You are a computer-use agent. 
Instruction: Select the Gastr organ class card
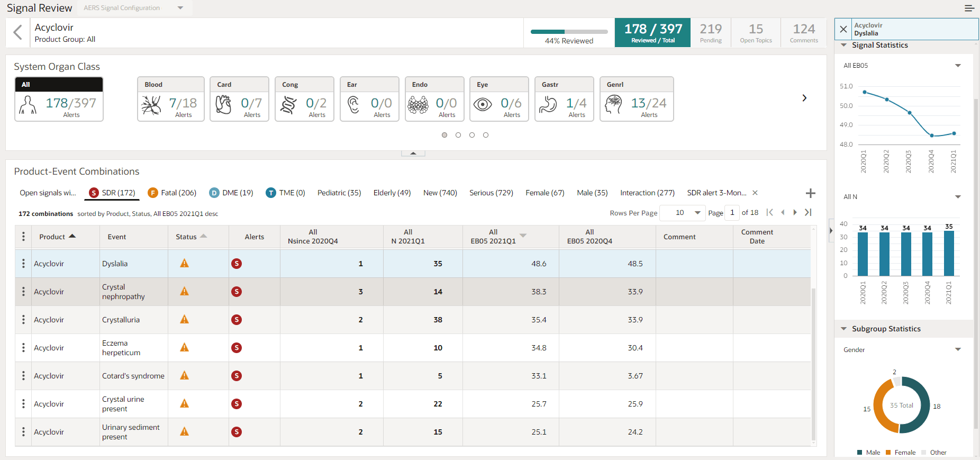coord(564,99)
